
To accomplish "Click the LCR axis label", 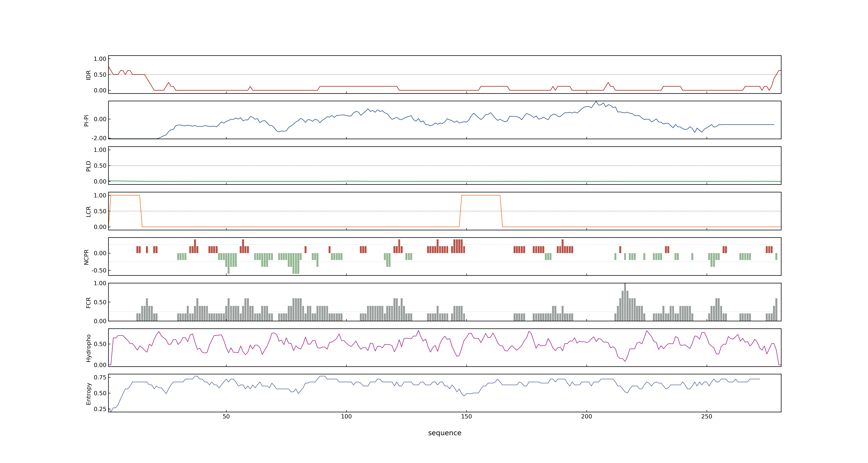I will pos(88,212).
